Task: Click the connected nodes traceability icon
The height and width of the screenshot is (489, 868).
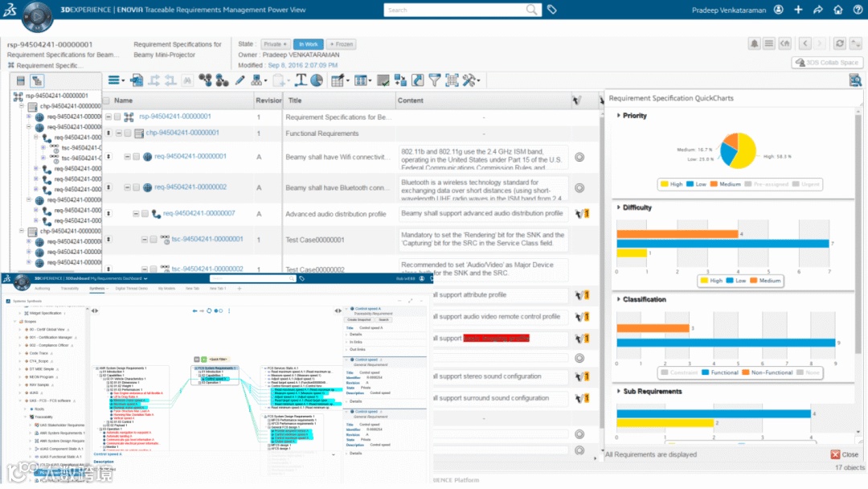Action: [x=206, y=80]
